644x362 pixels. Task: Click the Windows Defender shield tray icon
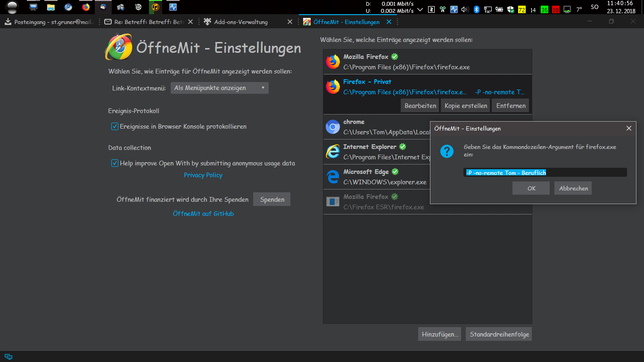(x=511, y=9)
